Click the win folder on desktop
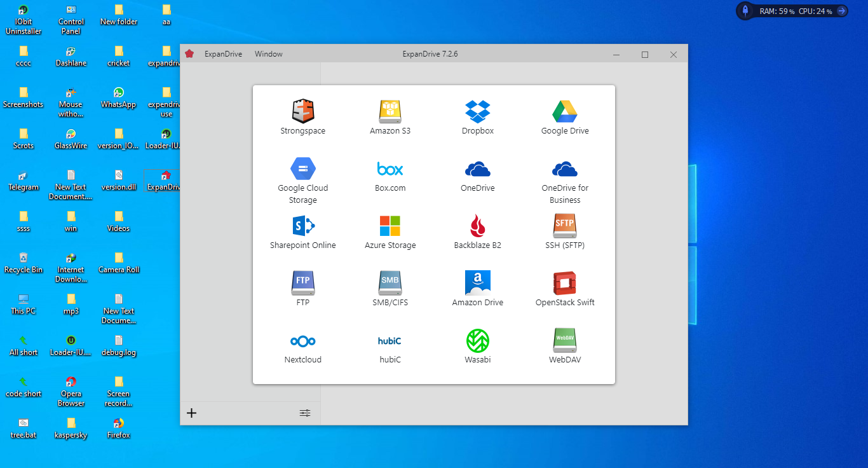The height and width of the screenshot is (468, 868). [71, 221]
